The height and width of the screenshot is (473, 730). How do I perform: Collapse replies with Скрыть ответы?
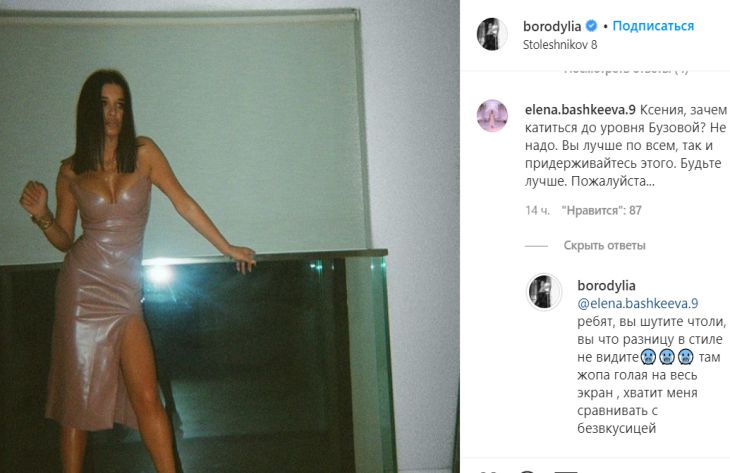coord(604,245)
